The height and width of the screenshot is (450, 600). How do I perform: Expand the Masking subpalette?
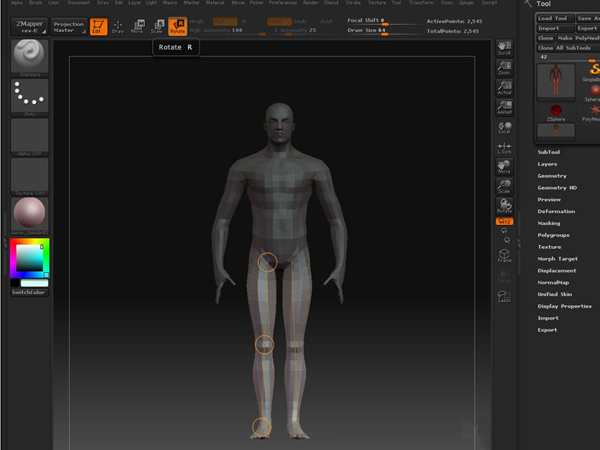[x=549, y=223]
